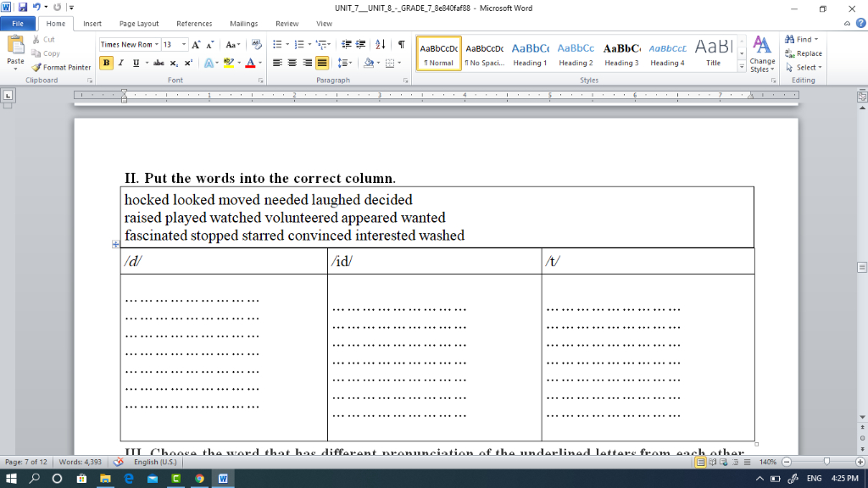Grow font size
The height and width of the screenshot is (488, 868).
[x=196, y=45]
